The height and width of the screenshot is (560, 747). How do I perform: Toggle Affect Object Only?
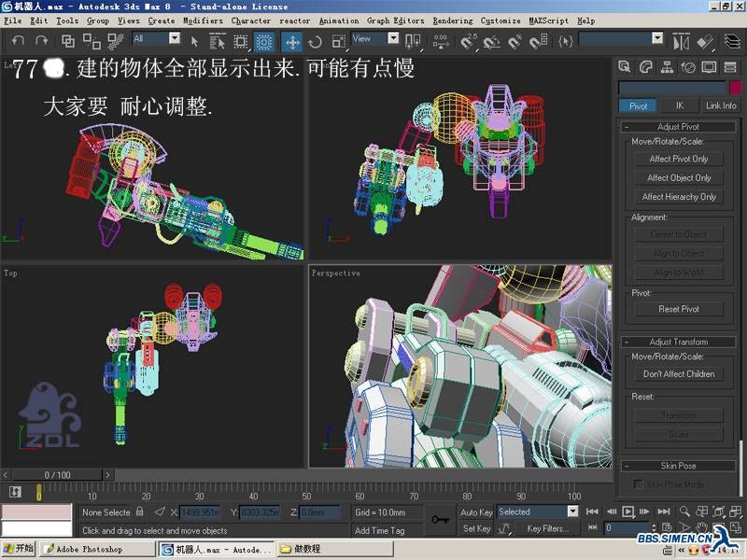point(679,178)
